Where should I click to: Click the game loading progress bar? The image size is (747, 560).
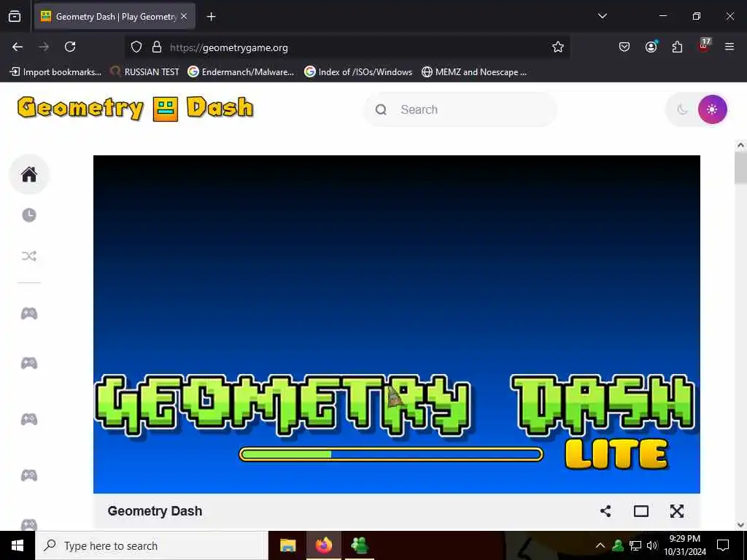[x=391, y=454]
